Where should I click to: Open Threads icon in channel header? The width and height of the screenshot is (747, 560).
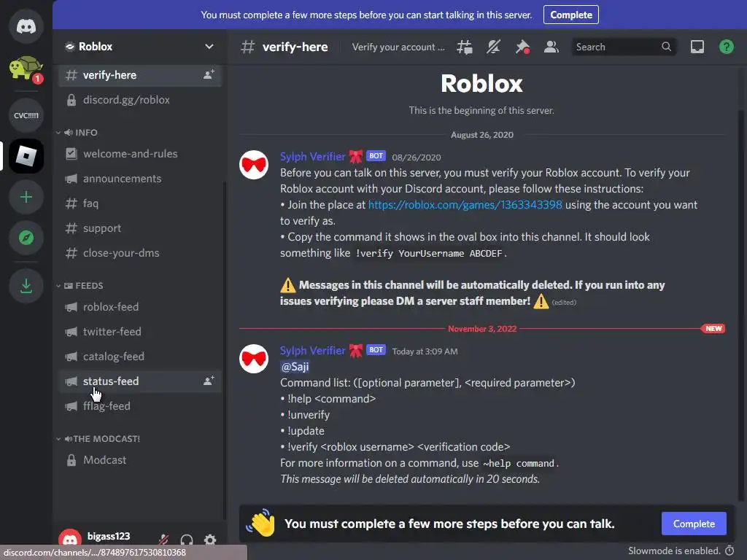465,47
